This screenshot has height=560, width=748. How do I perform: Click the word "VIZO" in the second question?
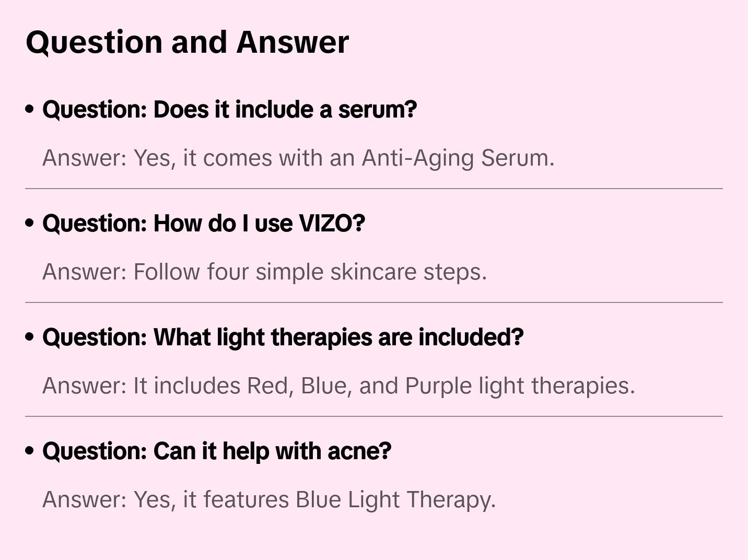(325, 223)
